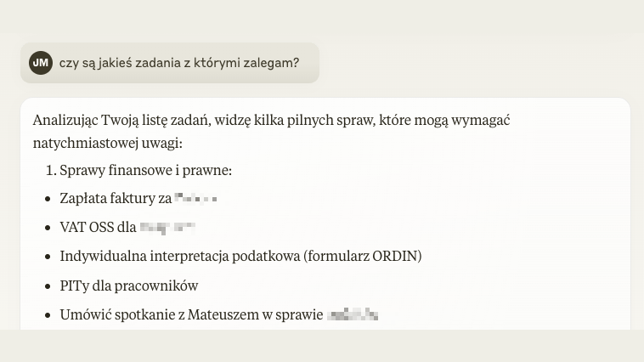
Task: Click the 'Zapłata faktury za' list item
Action: coord(138,199)
